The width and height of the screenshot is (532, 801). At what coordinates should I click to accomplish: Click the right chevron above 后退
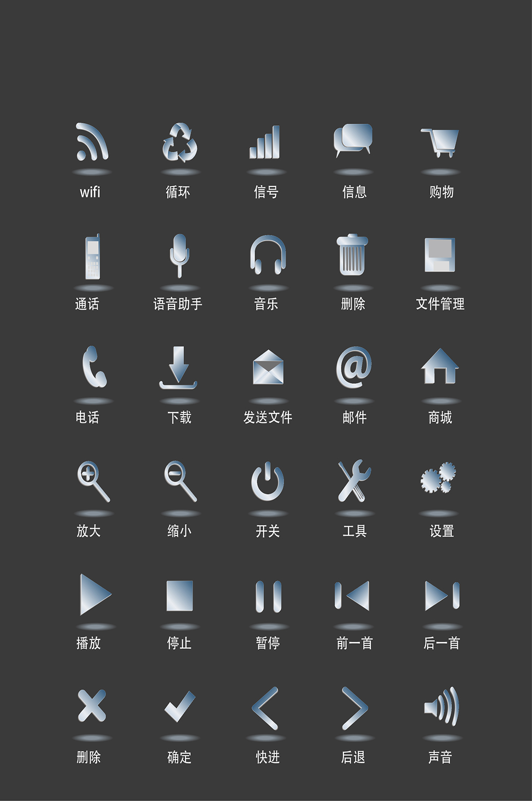coord(355,708)
